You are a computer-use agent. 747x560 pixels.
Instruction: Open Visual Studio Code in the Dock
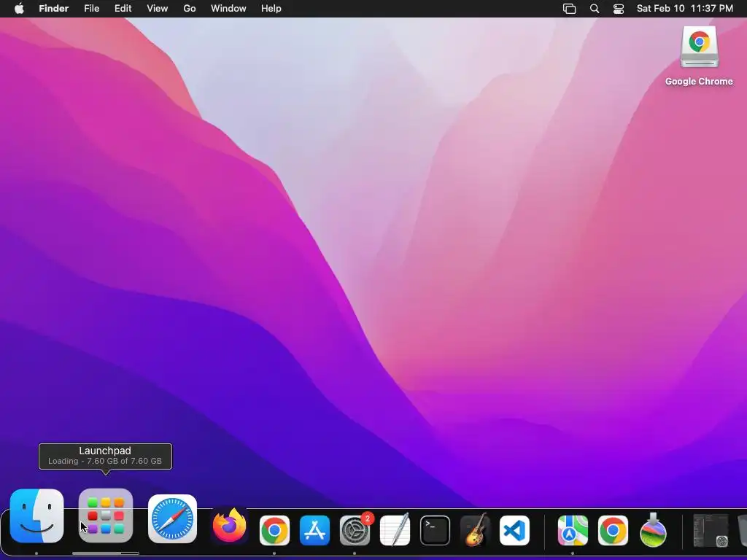514,530
